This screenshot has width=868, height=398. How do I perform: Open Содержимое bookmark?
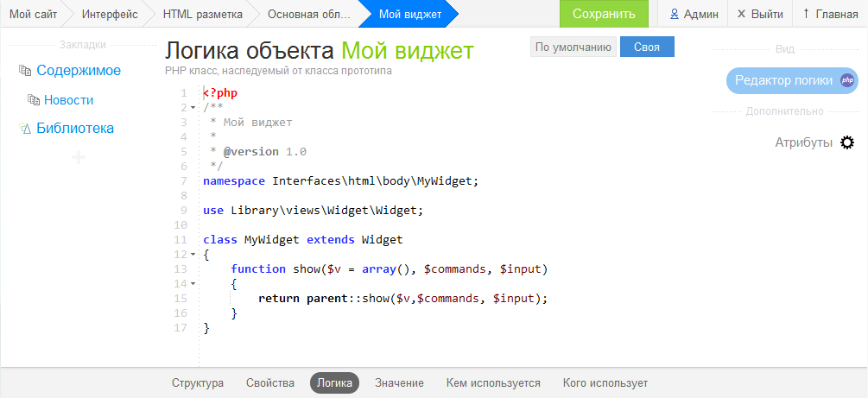[x=79, y=70]
